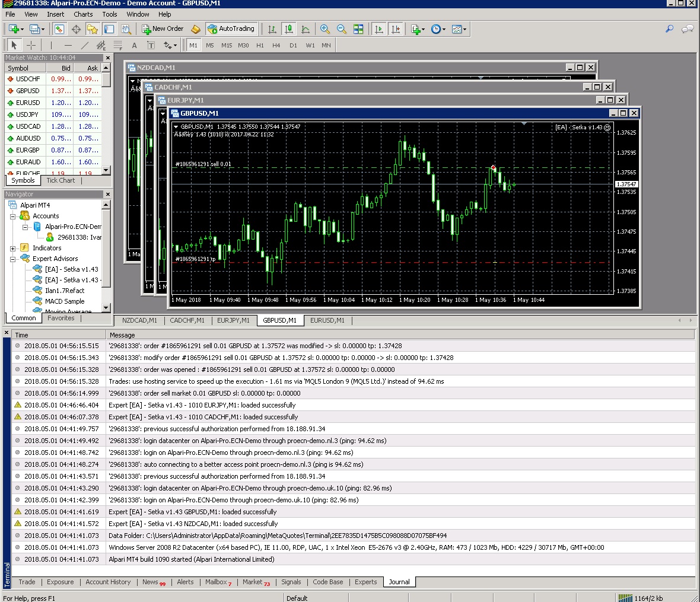Select the Crosshair cursor tool
Image resolution: width=700 pixels, height=602 pixels.
[31, 45]
